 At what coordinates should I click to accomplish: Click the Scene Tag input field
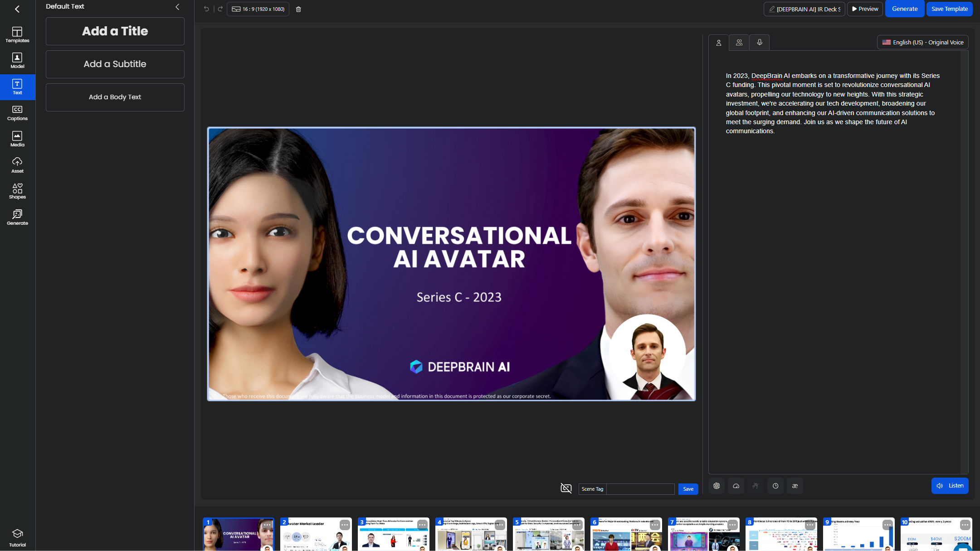[x=640, y=489]
